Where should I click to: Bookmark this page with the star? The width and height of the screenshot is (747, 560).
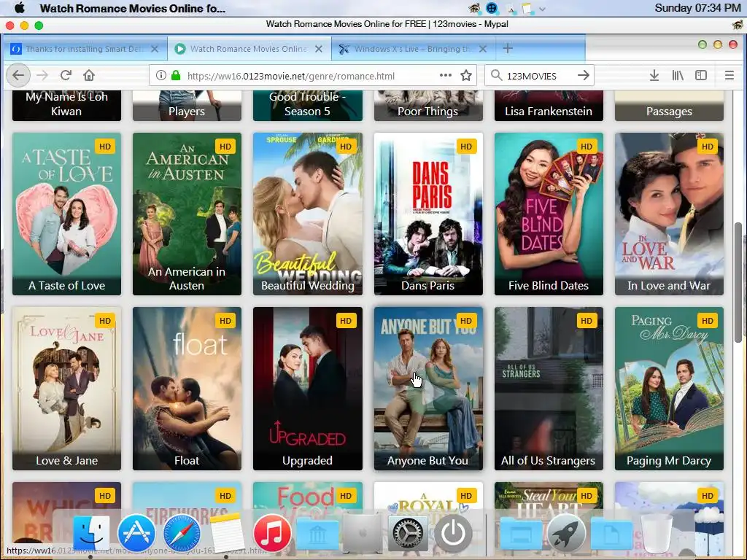point(466,75)
